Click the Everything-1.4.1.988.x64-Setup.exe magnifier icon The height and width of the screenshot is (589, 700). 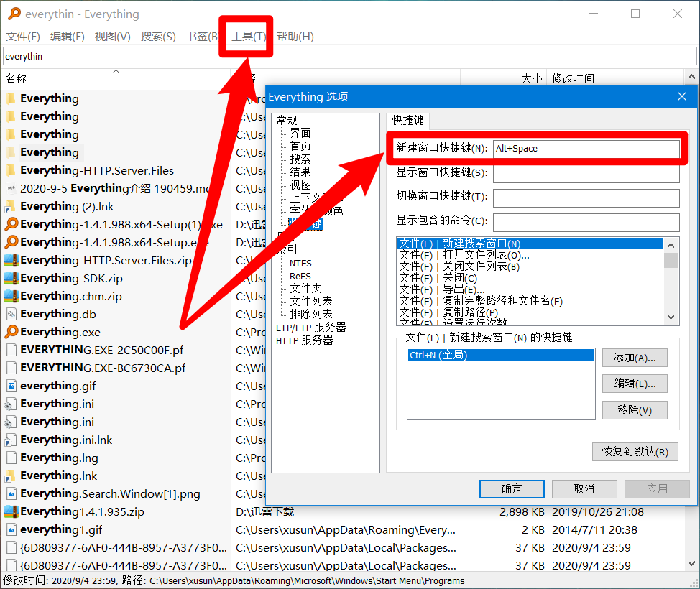[11, 242]
